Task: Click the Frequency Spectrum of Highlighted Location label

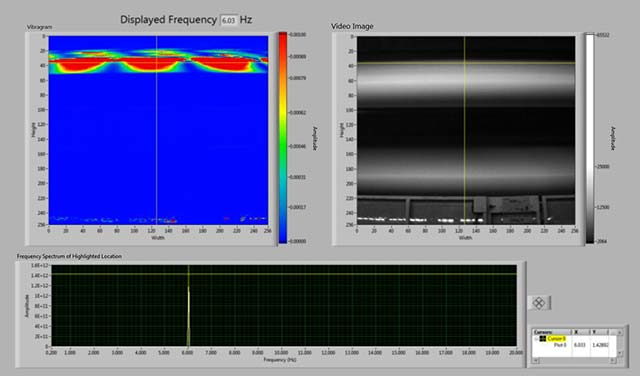Action: point(69,256)
